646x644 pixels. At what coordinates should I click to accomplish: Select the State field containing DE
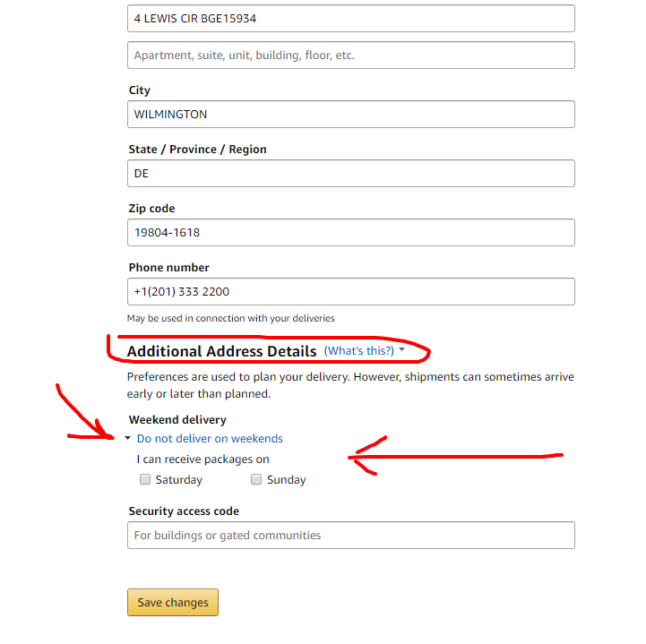[350, 174]
